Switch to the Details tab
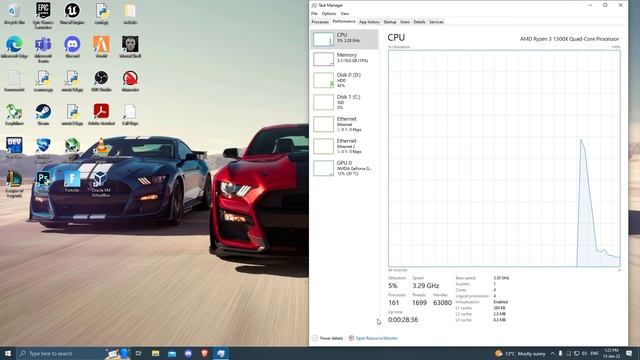640x360 pixels. coord(419,22)
